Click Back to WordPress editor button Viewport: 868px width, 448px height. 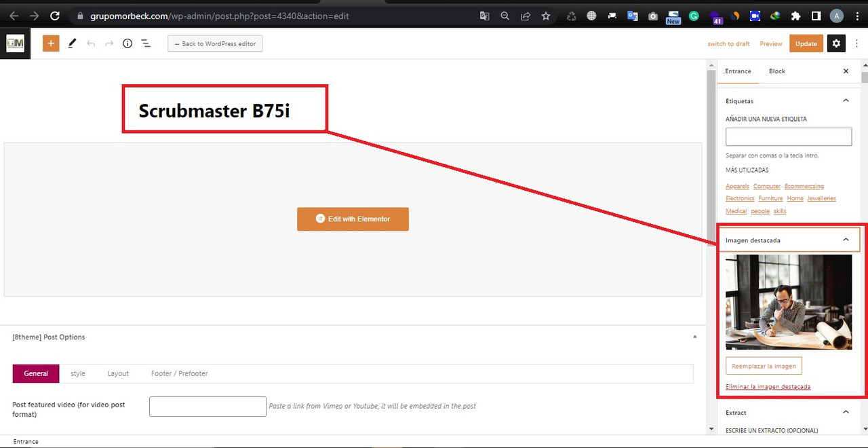tap(215, 43)
